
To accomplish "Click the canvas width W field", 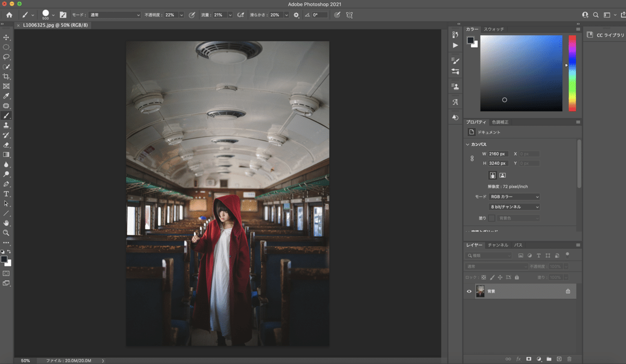I will 498,154.
